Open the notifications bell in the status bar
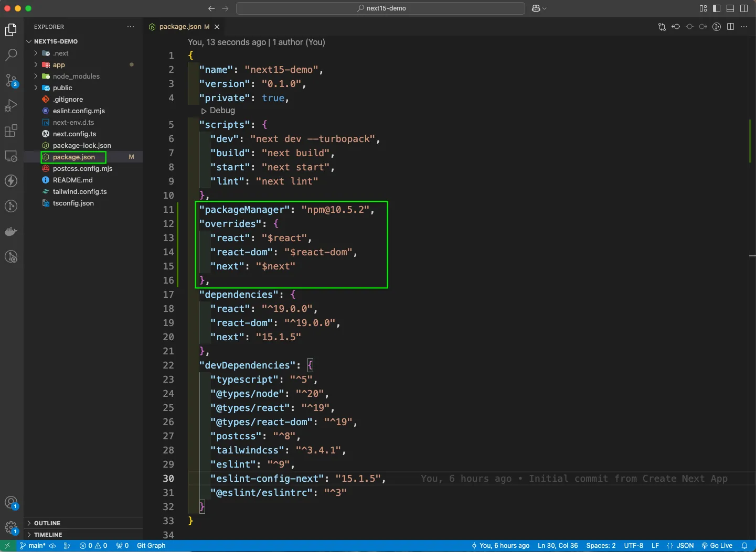756x552 pixels. 744,546
